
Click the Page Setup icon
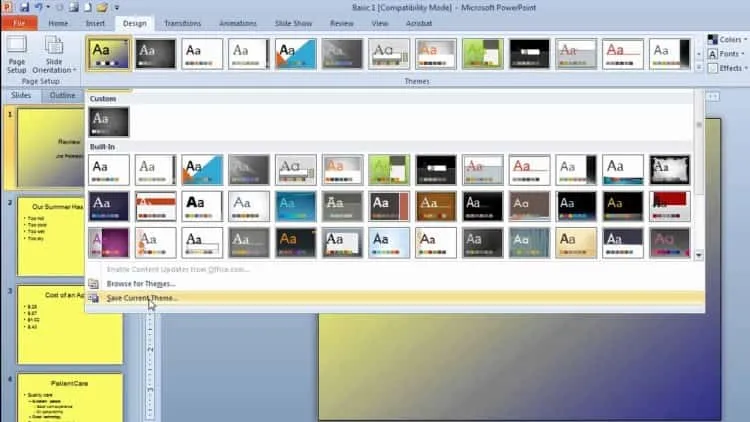pos(17,54)
